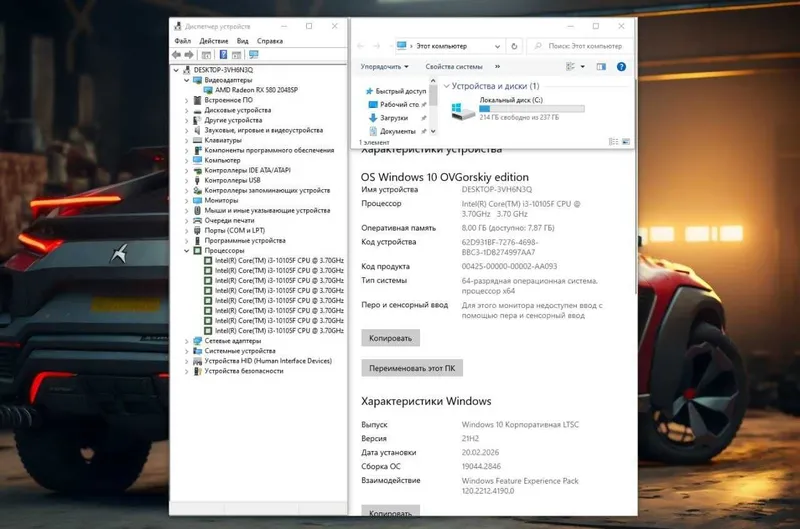The width and height of the screenshot is (800, 529).
Task: Click the refresh button in Explorer address bar
Action: (514, 46)
